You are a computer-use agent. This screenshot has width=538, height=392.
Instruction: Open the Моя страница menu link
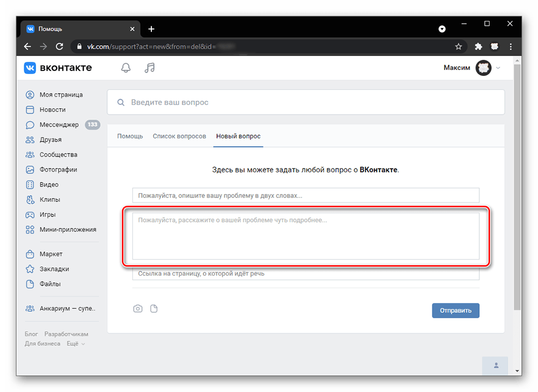click(x=61, y=95)
